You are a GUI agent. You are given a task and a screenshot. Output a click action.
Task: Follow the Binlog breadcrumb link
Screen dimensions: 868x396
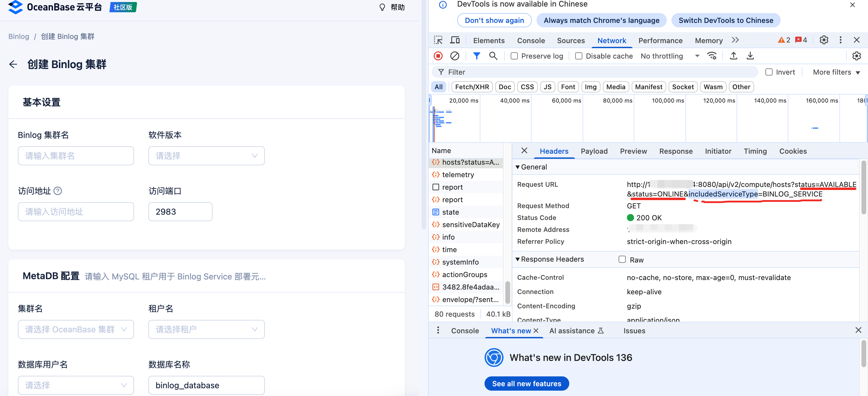click(19, 36)
